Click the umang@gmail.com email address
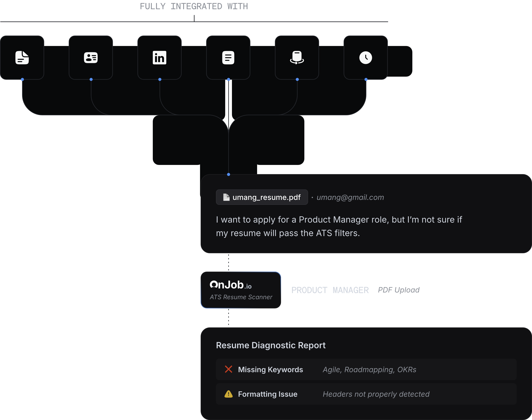Image resolution: width=532 pixels, height=420 pixels. pos(350,197)
